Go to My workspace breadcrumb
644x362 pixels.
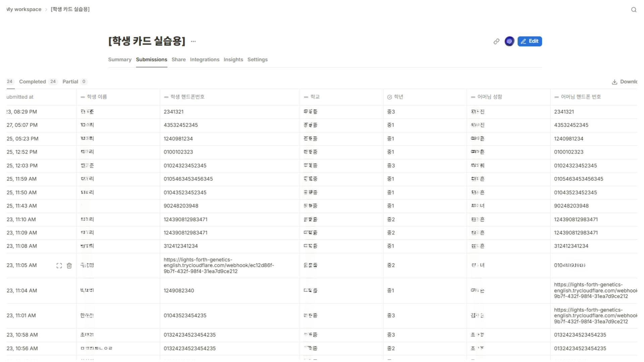[x=24, y=9]
